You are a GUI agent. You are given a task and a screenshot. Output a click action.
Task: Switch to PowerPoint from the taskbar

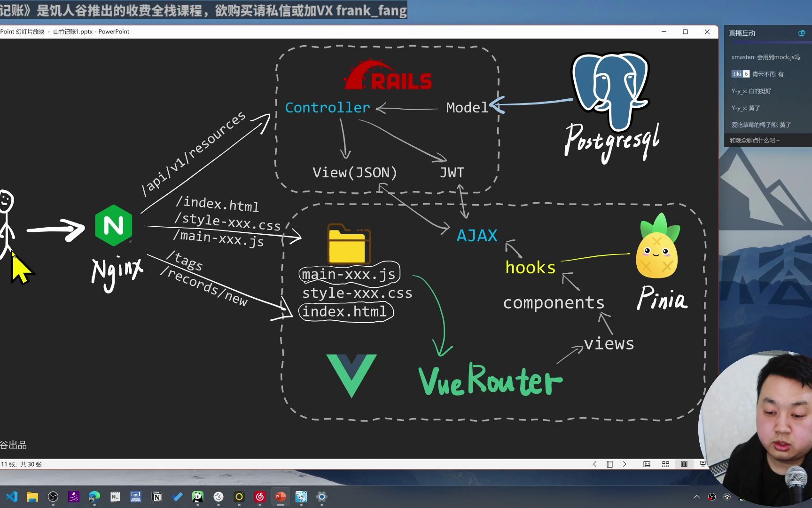pyautogui.click(x=281, y=497)
